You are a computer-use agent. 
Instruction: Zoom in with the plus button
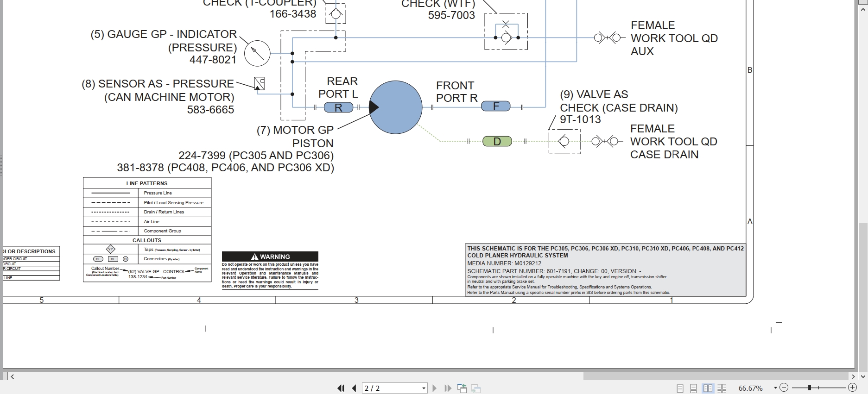pyautogui.click(x=852, y=388)
